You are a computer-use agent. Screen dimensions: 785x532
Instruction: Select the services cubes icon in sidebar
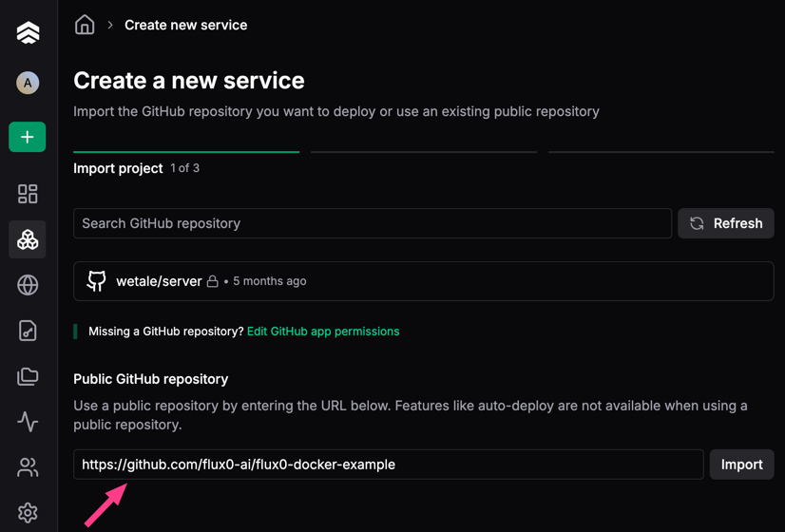coord(28,239)
